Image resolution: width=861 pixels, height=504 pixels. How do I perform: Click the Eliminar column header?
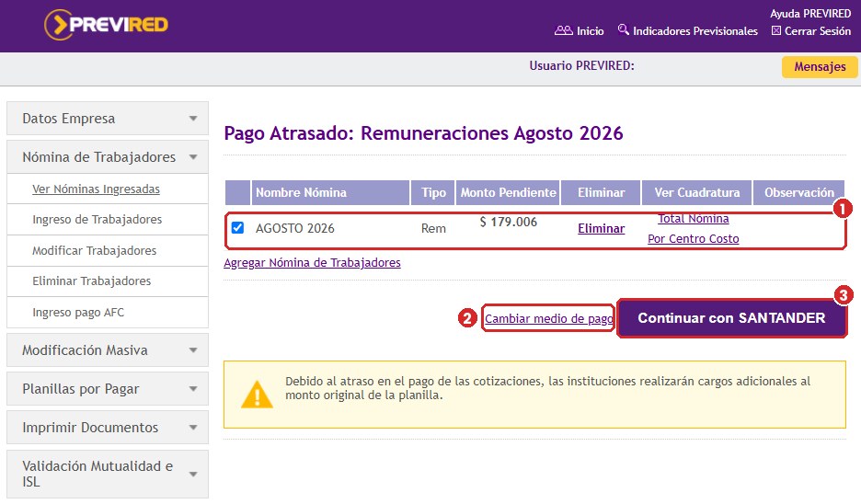pyautogui.click(x=601, y=193)
